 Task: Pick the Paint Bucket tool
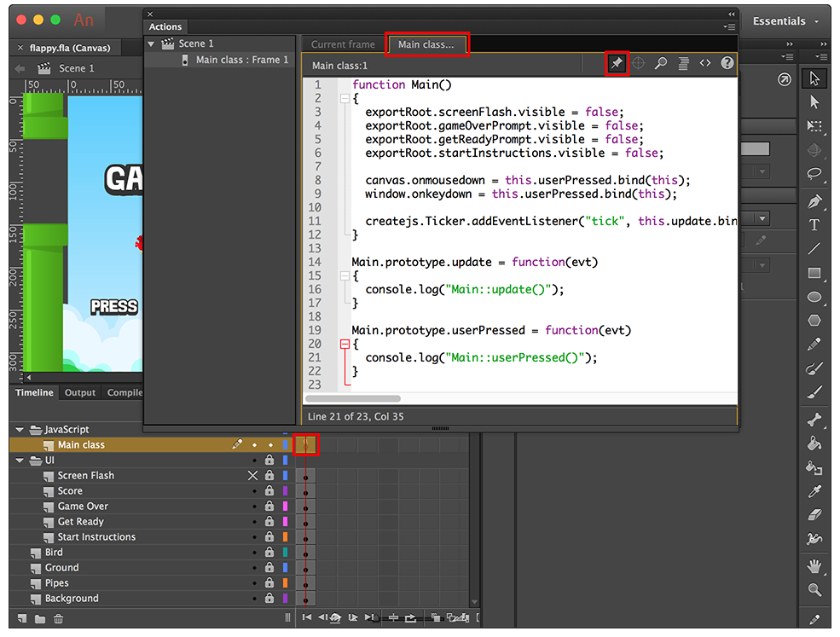pos(814,443)
